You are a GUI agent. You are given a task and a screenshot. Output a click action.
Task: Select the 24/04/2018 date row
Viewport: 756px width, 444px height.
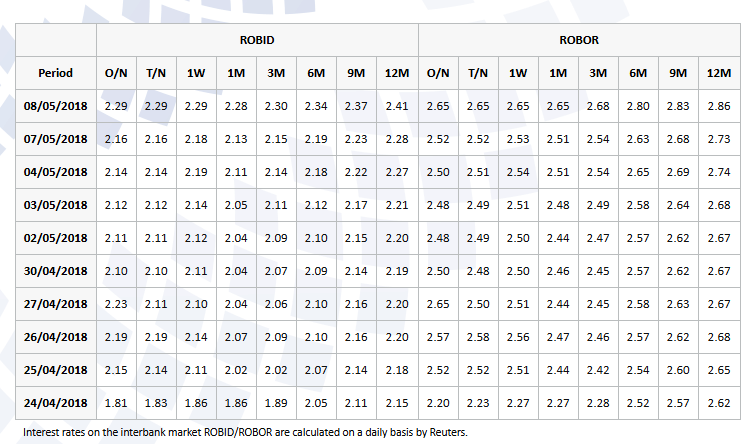point(55,402)
